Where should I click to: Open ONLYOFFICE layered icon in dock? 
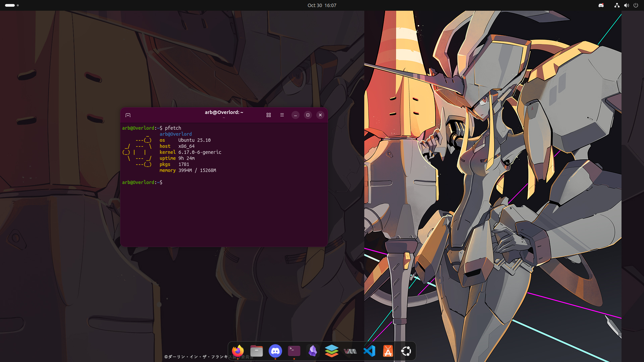tap(332, 351)
